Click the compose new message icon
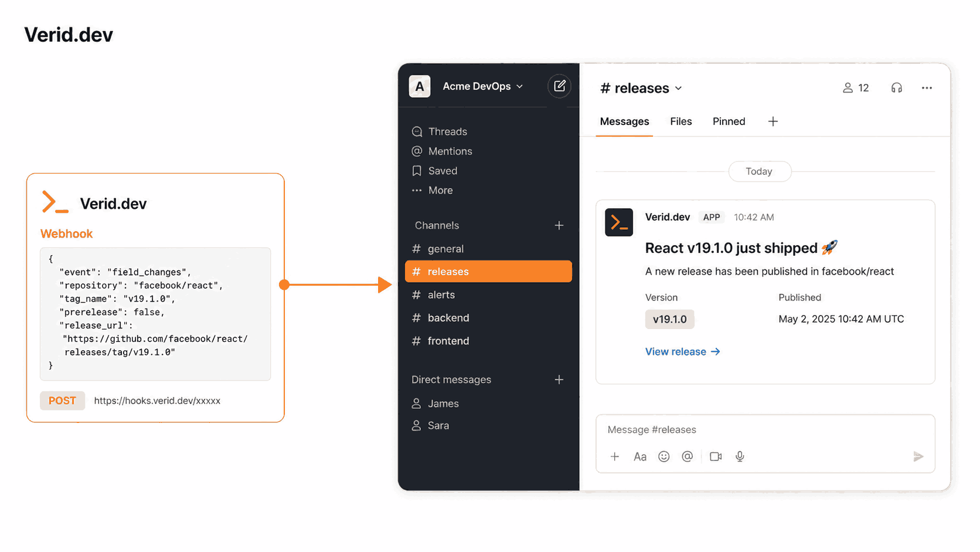Image resolution: width=980 pixels, height=552 pixels. pos(559,86)
